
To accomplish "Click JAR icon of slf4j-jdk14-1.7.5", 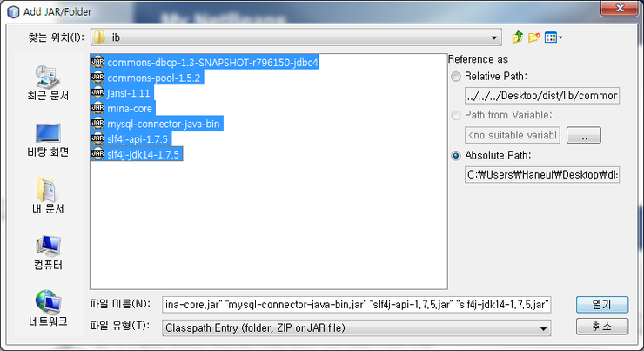I will 97,154.
